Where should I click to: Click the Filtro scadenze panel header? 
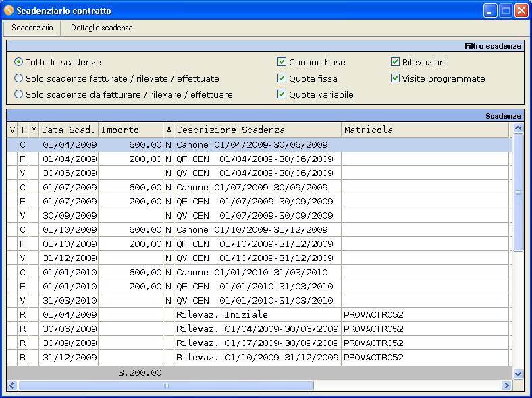(265, 46)
